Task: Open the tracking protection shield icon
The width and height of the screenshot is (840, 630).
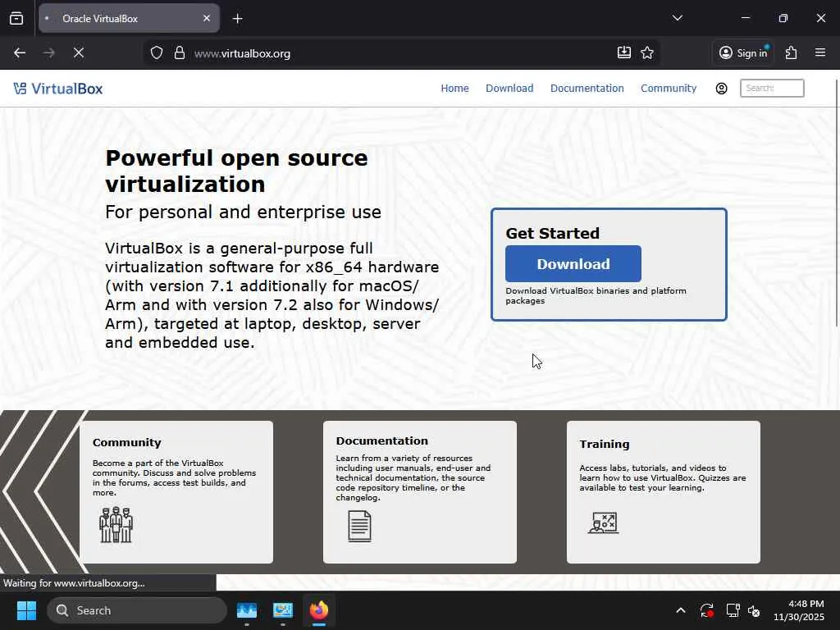Action: tap(157, 53)
